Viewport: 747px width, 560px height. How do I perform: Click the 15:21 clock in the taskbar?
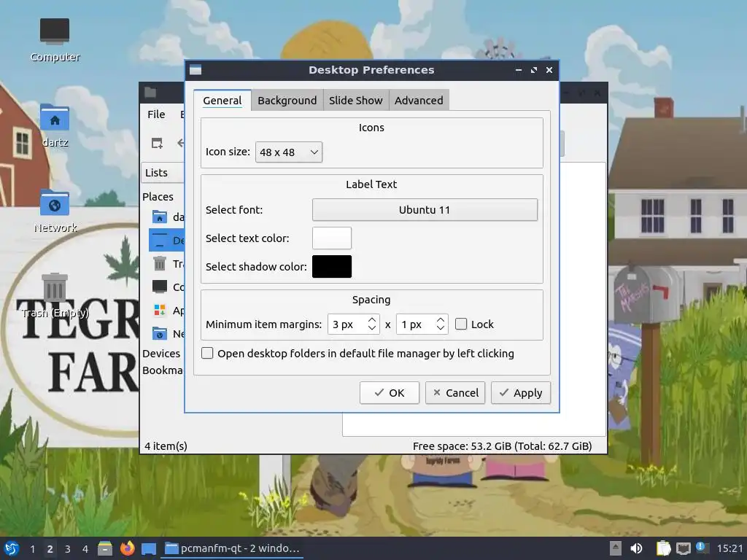729,548
